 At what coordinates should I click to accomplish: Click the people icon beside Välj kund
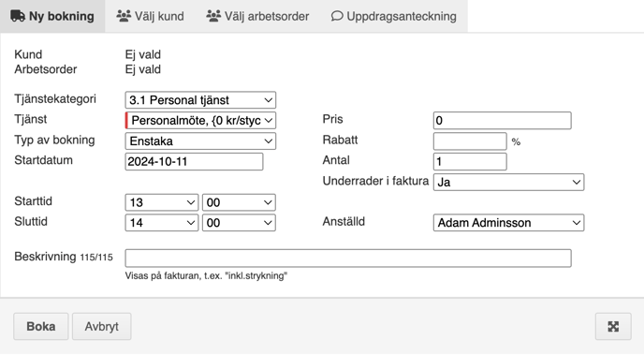[124, 16]
